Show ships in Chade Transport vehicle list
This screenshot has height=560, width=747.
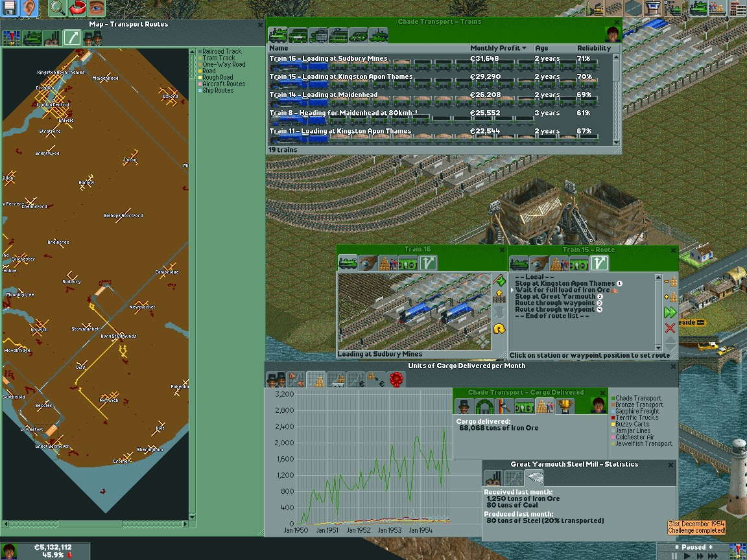tap(378, 35)
